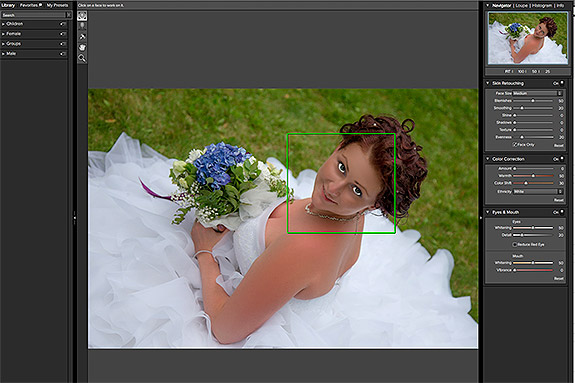This screenshot has width=575, height=383.
Task: Collapse the Skin Retouching panel
Action: [488, 83]
